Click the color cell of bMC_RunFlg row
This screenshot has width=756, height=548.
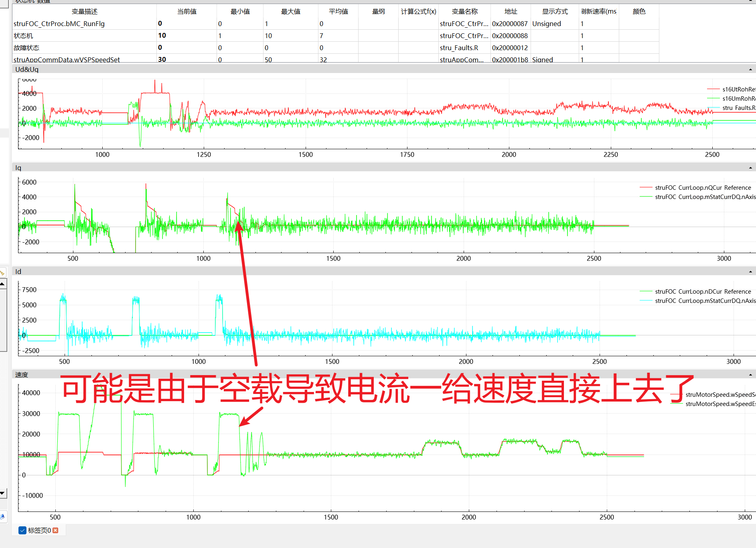click(639, 24)
